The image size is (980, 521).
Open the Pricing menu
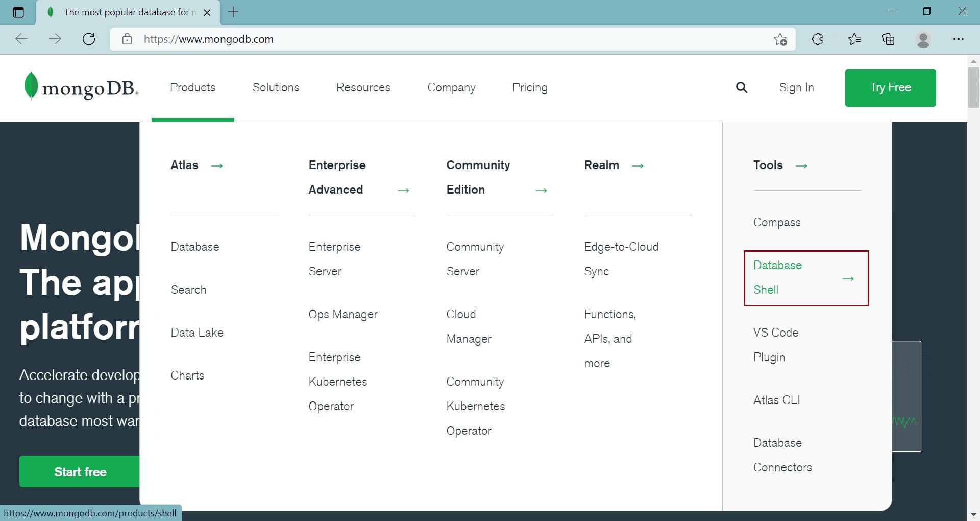[530, 87]
